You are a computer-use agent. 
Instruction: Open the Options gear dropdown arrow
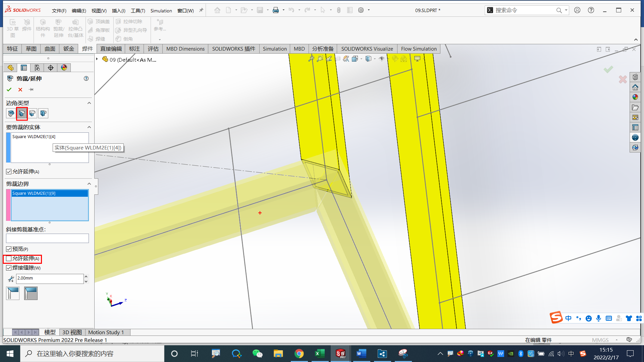369,10
